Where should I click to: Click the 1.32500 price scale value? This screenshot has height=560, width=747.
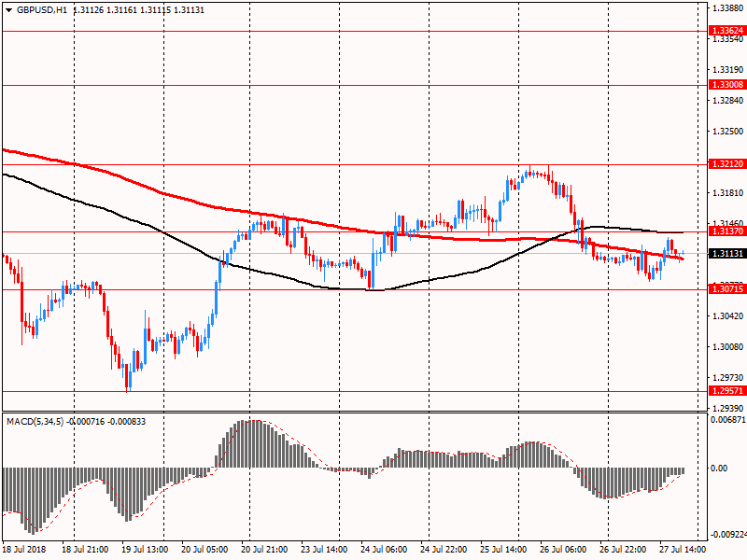coord(728,132)
